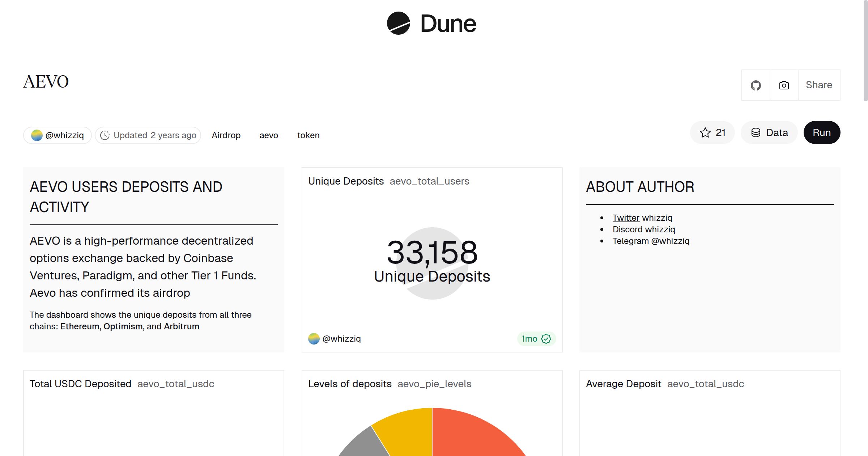Open the aevo_total_usdc query link
Screen dimensions: 868x456
point(175,384)
